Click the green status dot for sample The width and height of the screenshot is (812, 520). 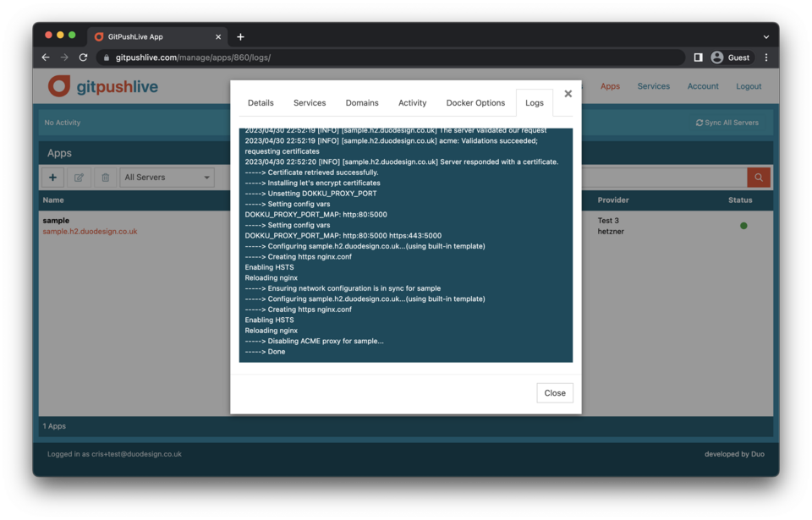point(743,226)
